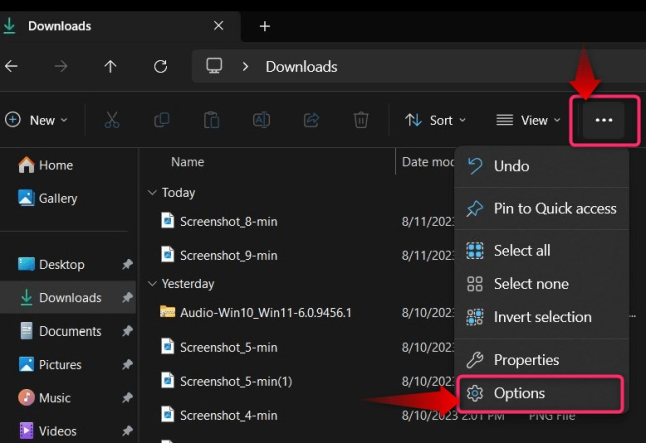
Task: Click the Date modified column header
Action: coord(428,162)
